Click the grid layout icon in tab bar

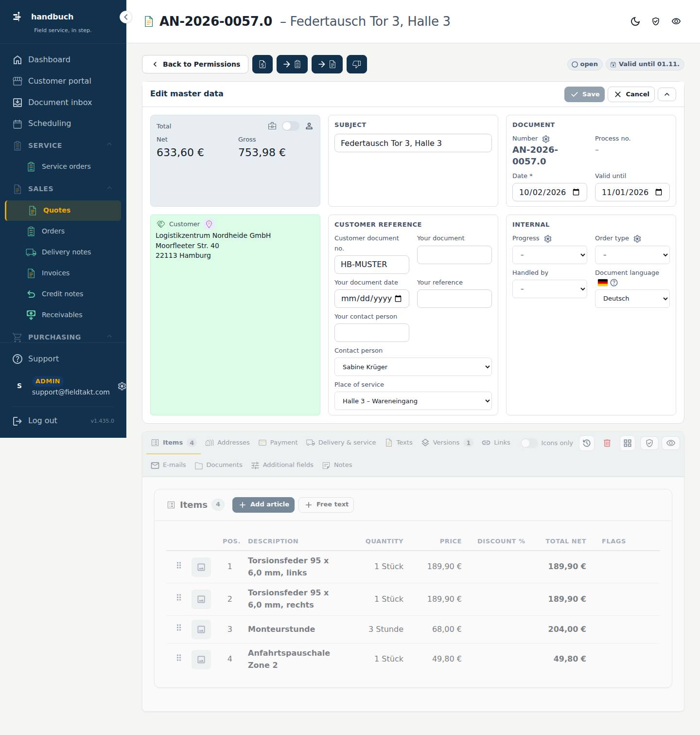[x=628, y=443]
